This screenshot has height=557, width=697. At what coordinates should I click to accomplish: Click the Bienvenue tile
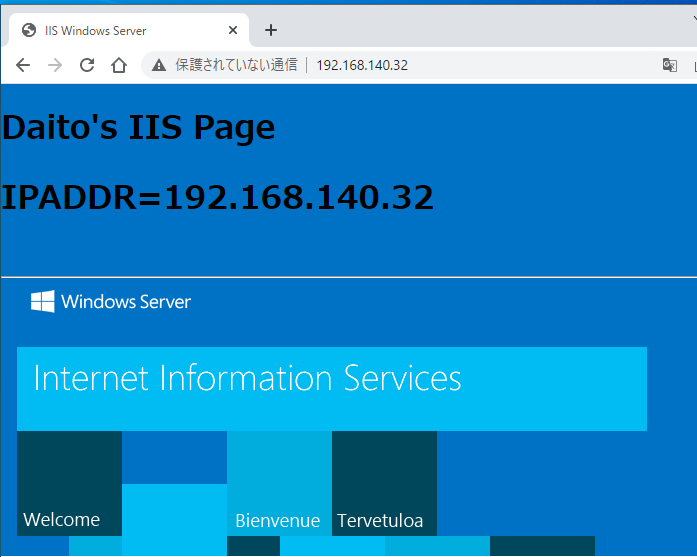[279, 483]
